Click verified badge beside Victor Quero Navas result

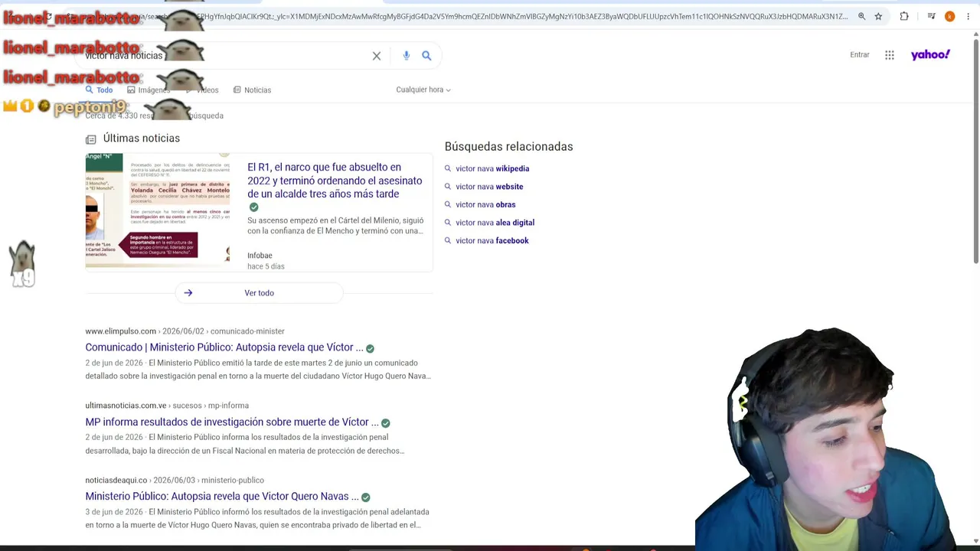[x=365, y=497]
